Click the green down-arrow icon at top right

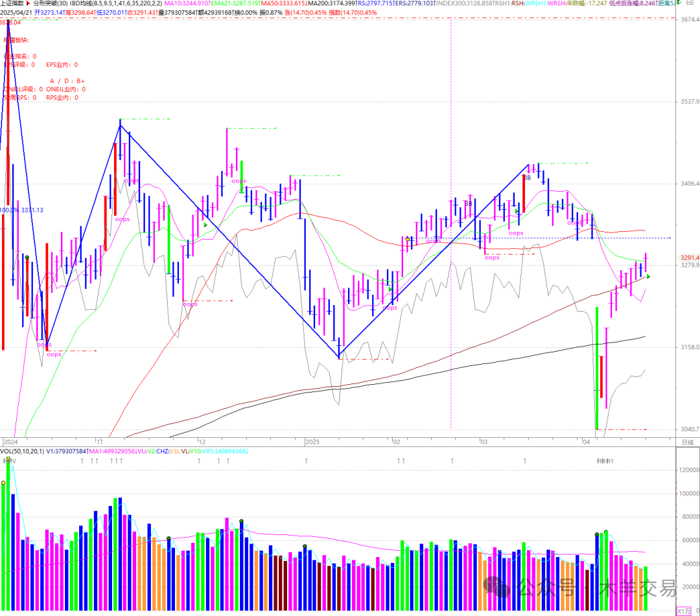point(679,3)
